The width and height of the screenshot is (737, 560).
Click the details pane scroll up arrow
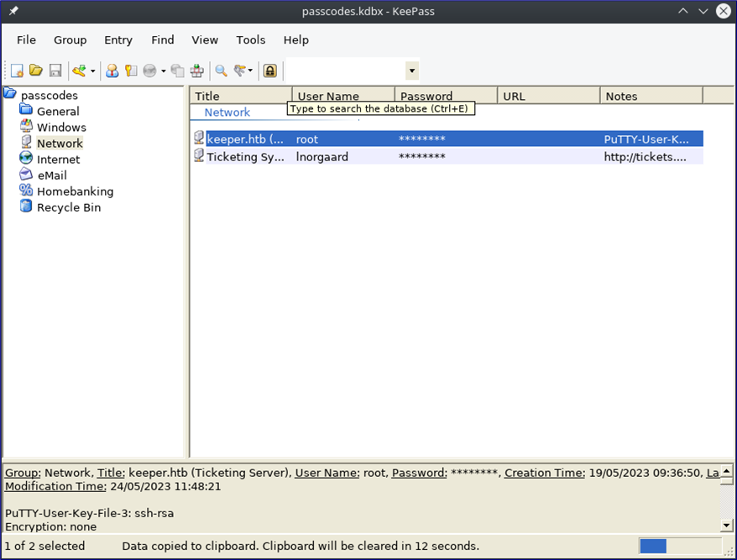pos(727,471)
